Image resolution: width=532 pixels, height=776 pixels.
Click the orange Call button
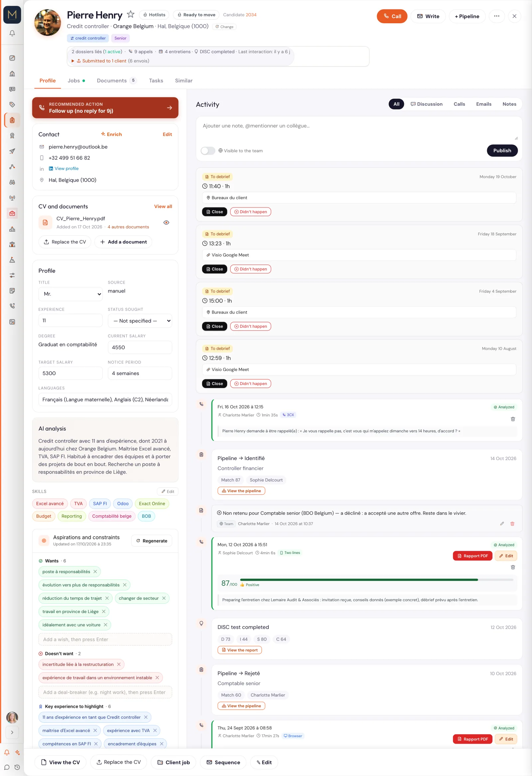392,16
